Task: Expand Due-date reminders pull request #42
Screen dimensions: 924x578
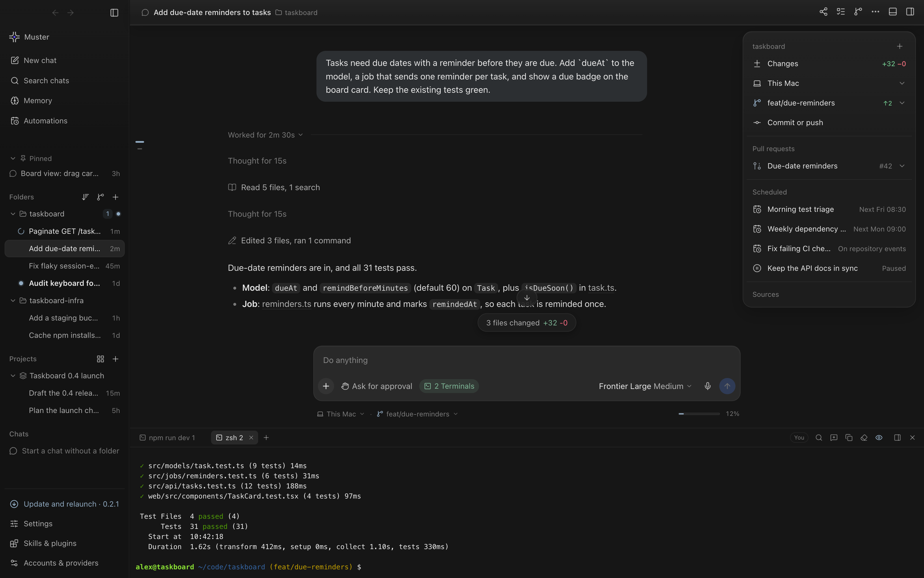Action: (x=829, y=166)
